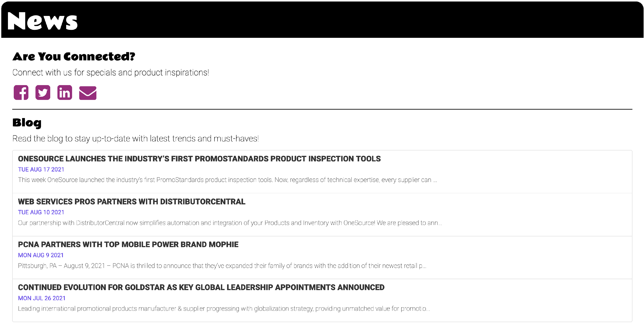Click the Goldstar globalization strategy excerpt

224,309
